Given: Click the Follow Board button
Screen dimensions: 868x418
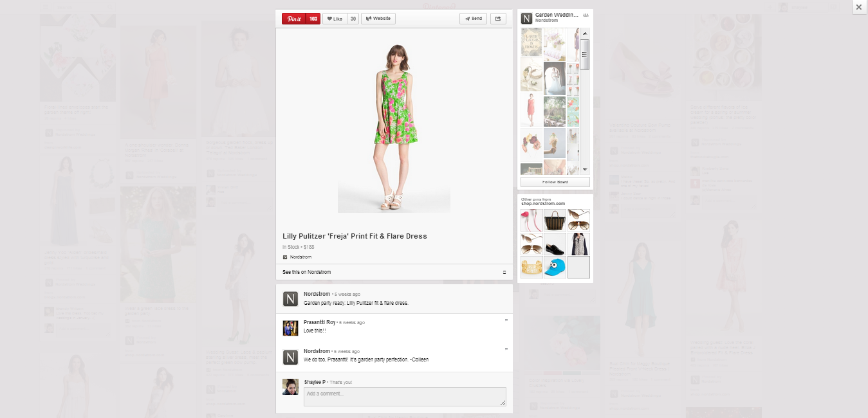Looking at the screenshot, I should tap(555, 182).
